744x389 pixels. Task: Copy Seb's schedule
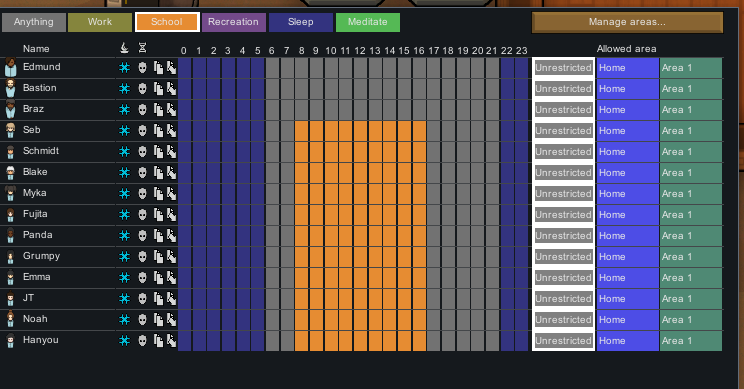pos(158,130)
